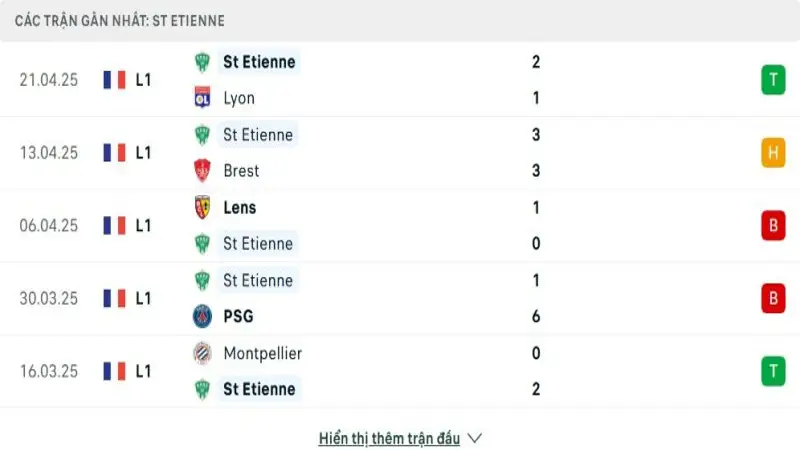The image size is (800, 450).
Task: Click green T badge for Montpellier match
Action: pos(772,371)
